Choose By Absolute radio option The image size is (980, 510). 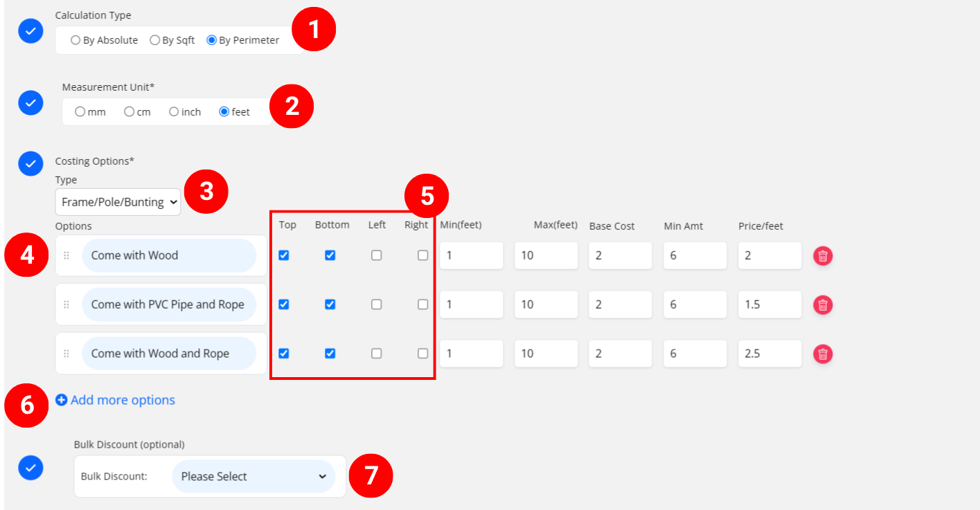[x=75, y=40]
